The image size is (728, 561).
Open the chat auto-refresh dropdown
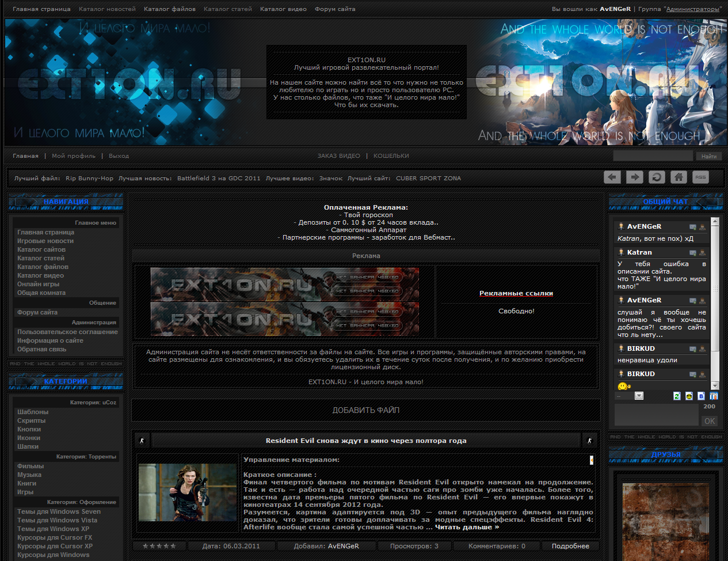pos(639,396)
